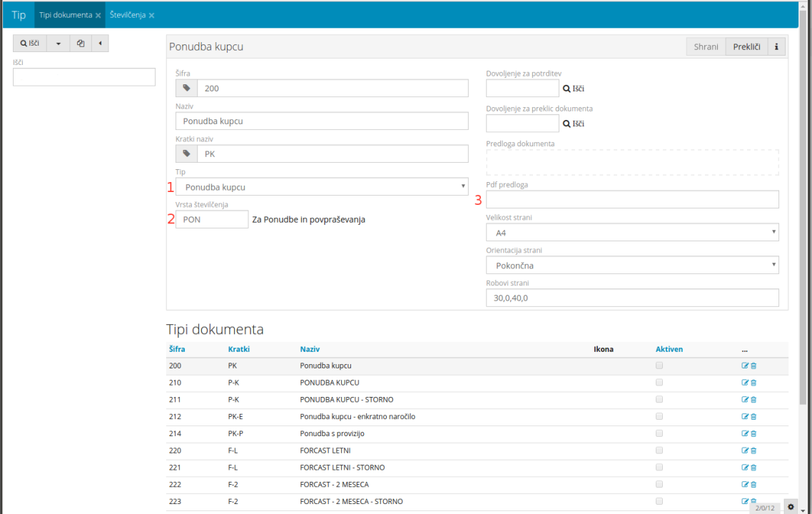Switch to the Številčenja tab
This screenshot has width=812, height=514.
[128, 15]
